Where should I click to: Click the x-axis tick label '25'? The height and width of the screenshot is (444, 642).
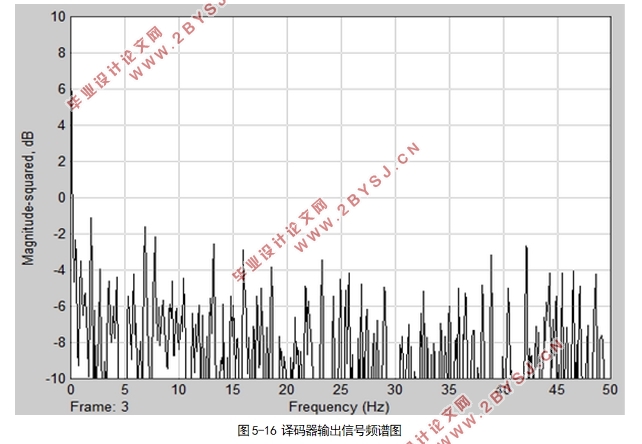(x=341, y=390)
